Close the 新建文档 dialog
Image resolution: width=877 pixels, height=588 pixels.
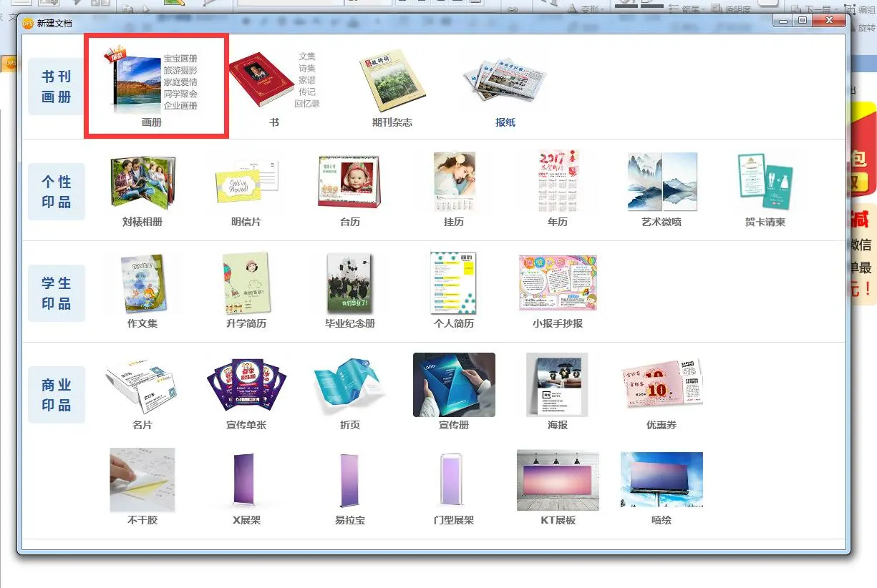pos(829,21)
